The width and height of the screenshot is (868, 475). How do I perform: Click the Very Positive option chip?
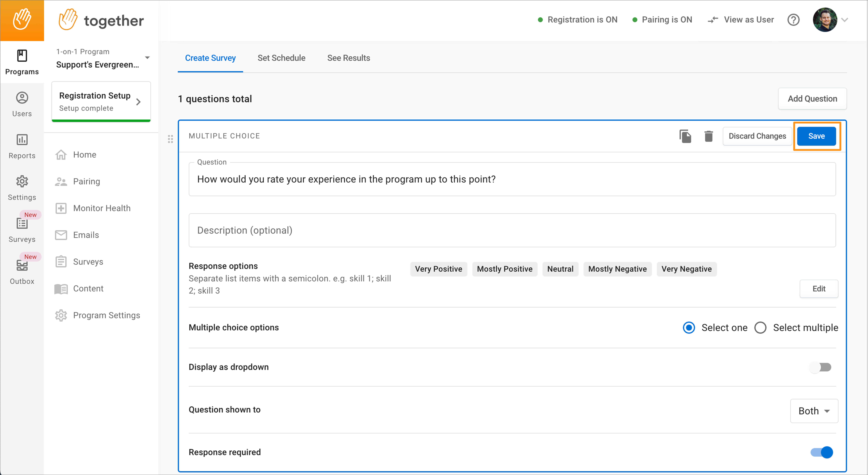(438, 269)
